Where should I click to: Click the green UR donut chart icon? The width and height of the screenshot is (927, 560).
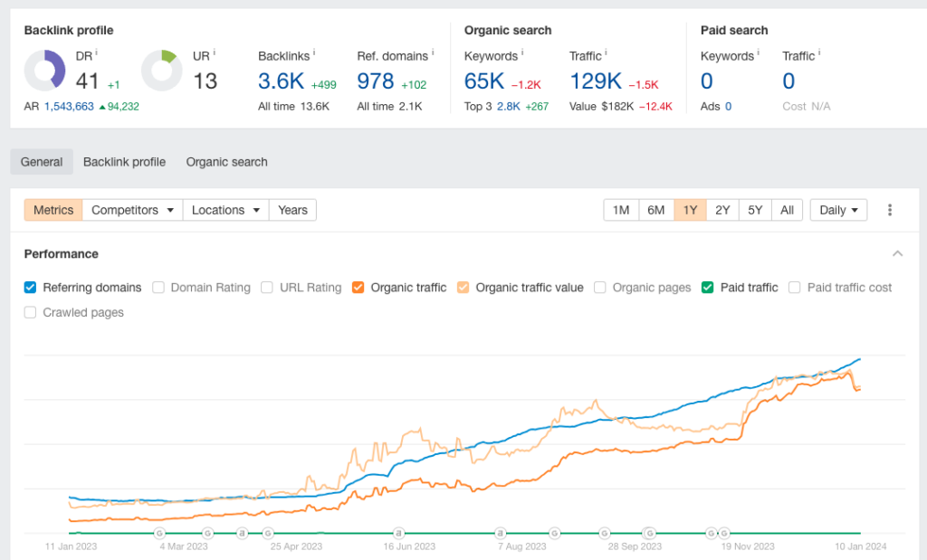[x=162, y=71]
